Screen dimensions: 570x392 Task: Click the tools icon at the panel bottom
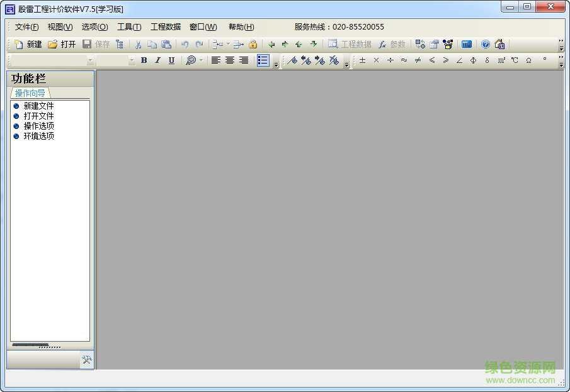pyautogui.click(x=87, y=360)
